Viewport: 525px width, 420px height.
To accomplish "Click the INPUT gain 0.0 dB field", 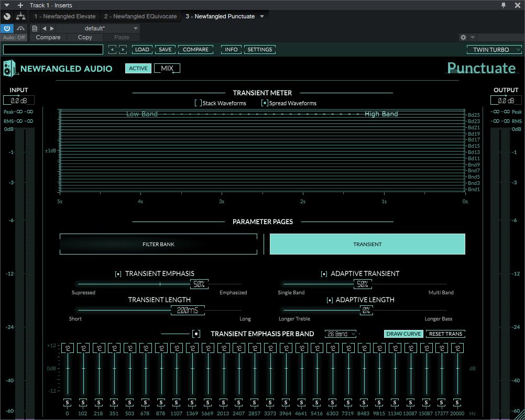I will (19, 101).
